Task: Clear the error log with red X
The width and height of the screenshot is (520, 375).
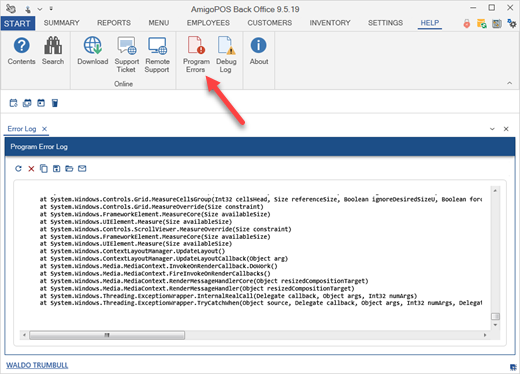Action: tap(31, 169)
